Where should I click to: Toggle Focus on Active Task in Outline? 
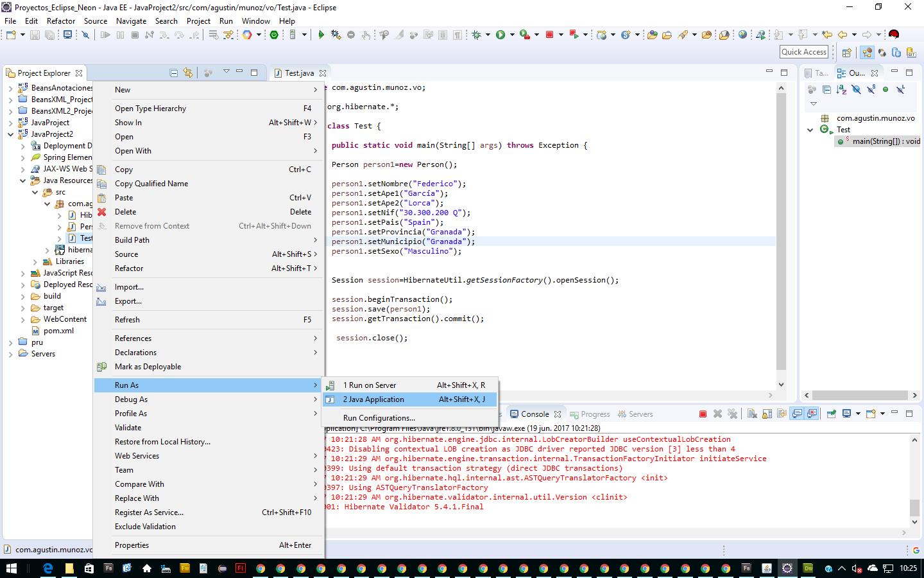click(812, 89)
